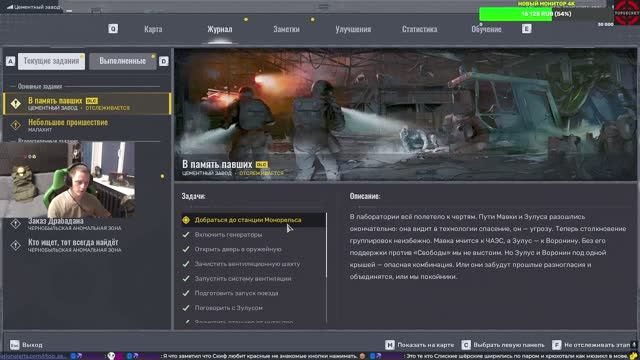Click the checkmark beside Запустить систему вентиляции
Screen dimensions: 640x360
[186, 279]
